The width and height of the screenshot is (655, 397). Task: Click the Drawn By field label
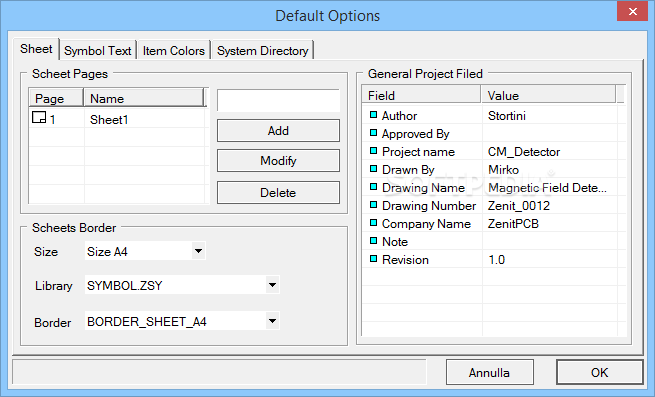[408, 170]
